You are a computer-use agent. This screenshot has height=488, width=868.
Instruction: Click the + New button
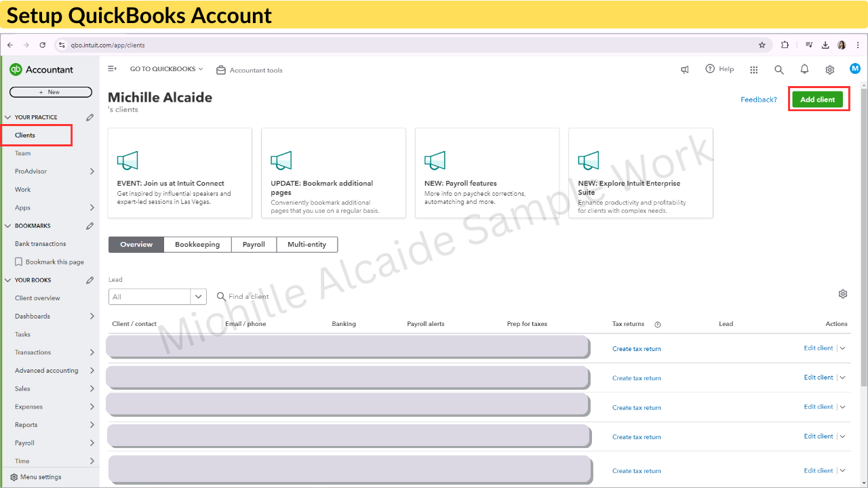(x=50, y=92)
